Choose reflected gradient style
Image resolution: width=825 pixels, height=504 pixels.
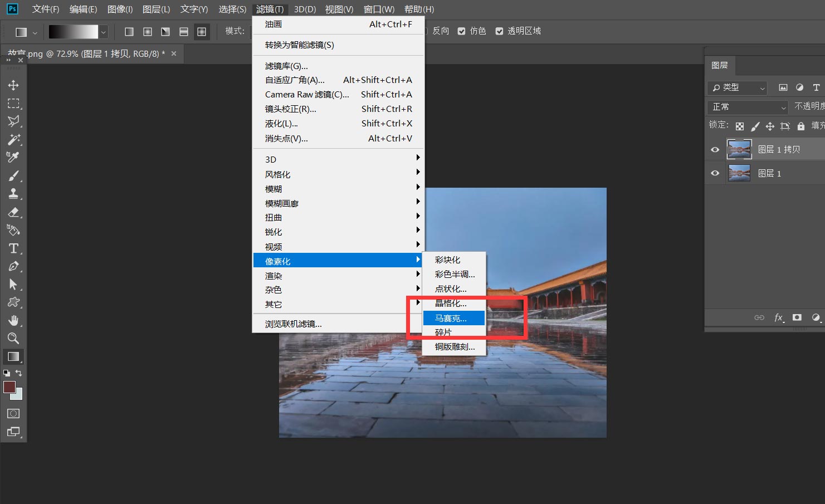click(184, 32)
